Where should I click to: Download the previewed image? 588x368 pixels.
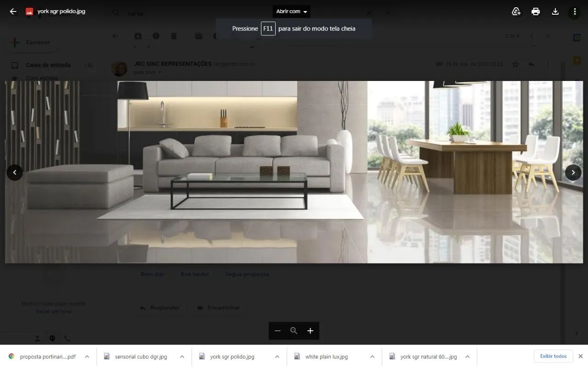[x=555, y=11]
